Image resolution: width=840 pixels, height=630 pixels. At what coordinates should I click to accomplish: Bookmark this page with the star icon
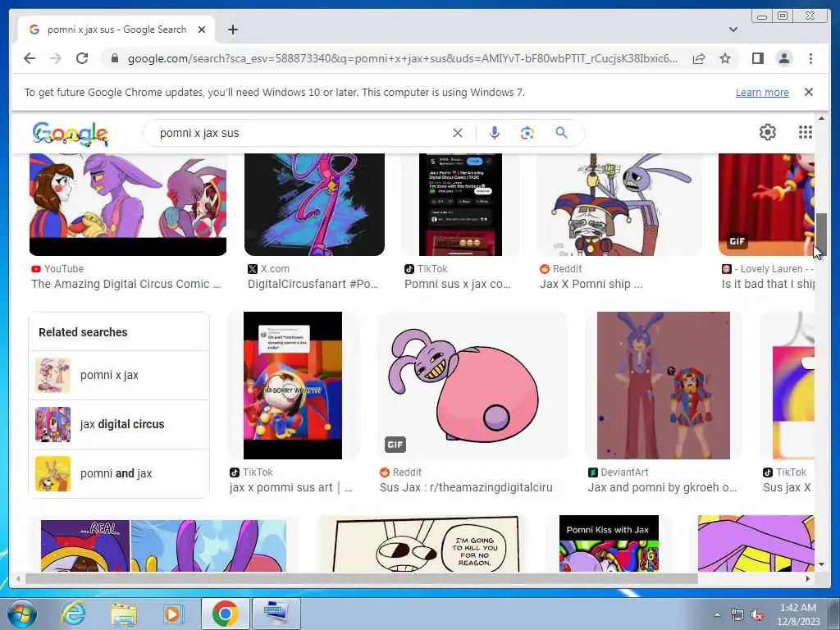click(x=725, y=58)
